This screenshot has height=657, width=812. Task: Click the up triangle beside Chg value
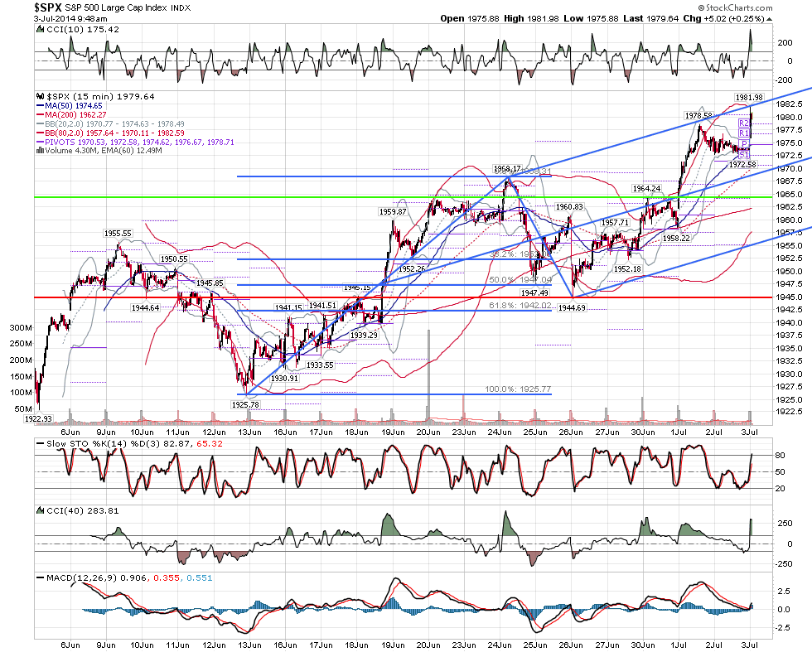pyautogui.click(x=769, y=19)
